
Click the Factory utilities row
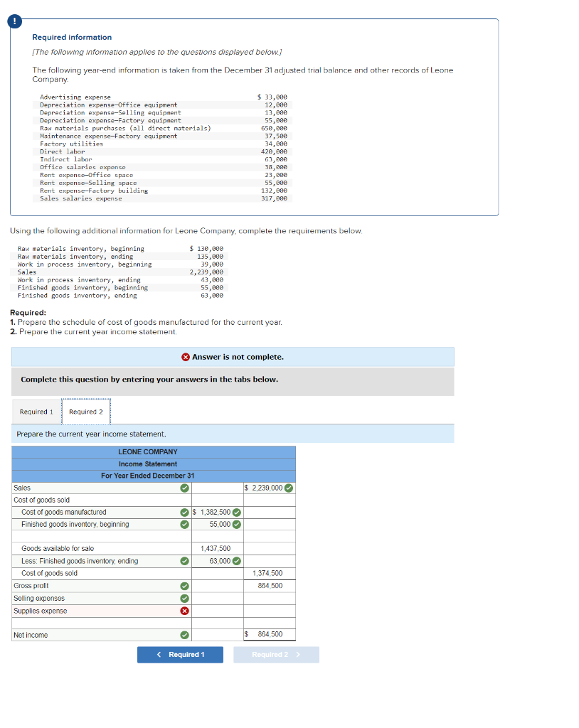[163, 144]
